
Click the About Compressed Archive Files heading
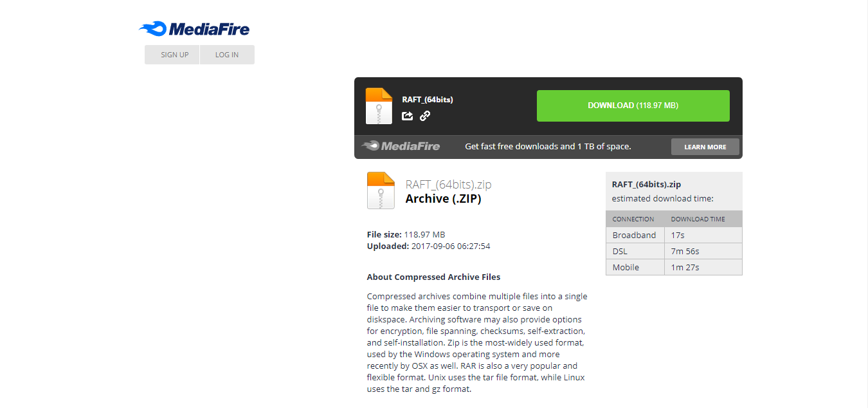tap(433, 277)
